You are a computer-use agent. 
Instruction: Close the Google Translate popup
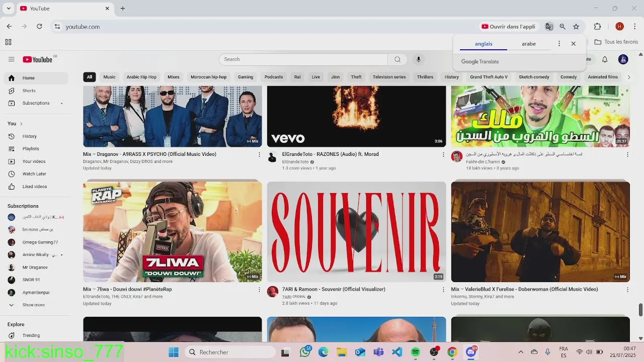point(573,44)
